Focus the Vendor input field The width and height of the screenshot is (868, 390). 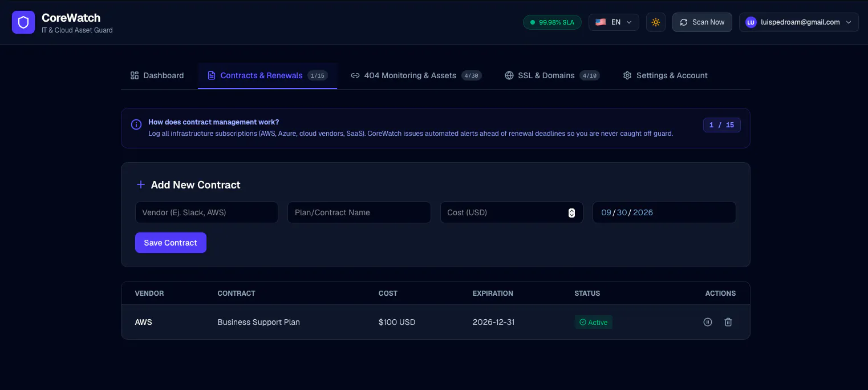pyautogui.click(x=206, y=212)
